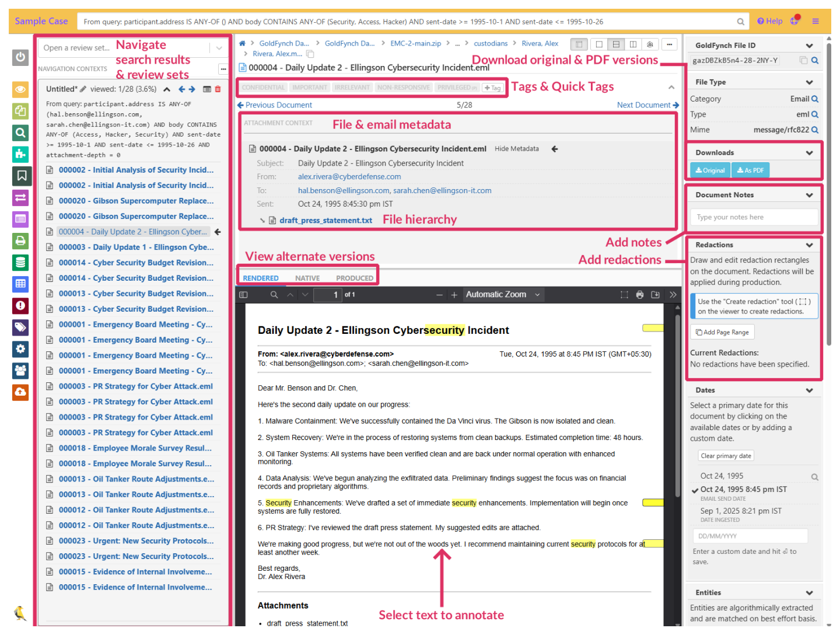840x635 pixels.
Task: Open the eye icon view in sidebar
Action: [20, 89]
